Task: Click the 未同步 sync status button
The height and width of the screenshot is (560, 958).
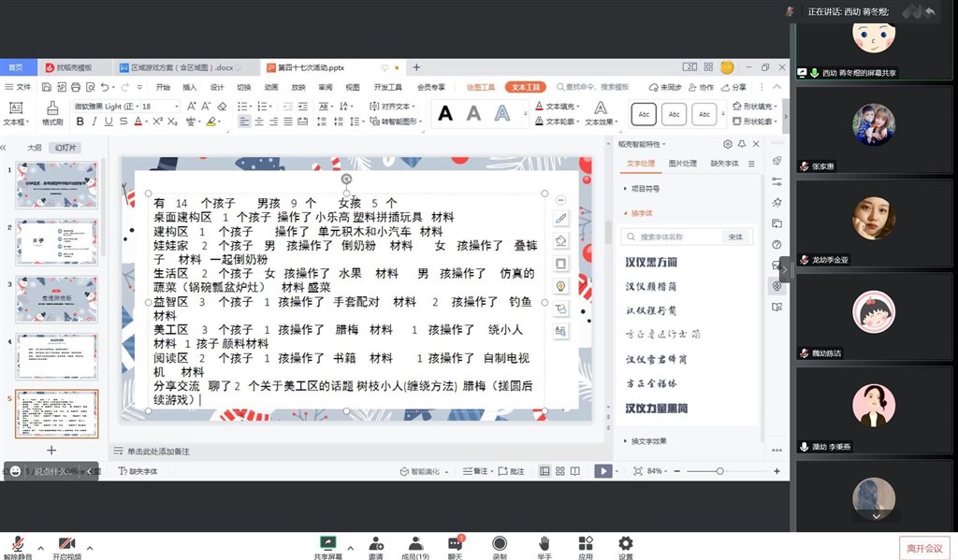Action: (x=665, y=87)
